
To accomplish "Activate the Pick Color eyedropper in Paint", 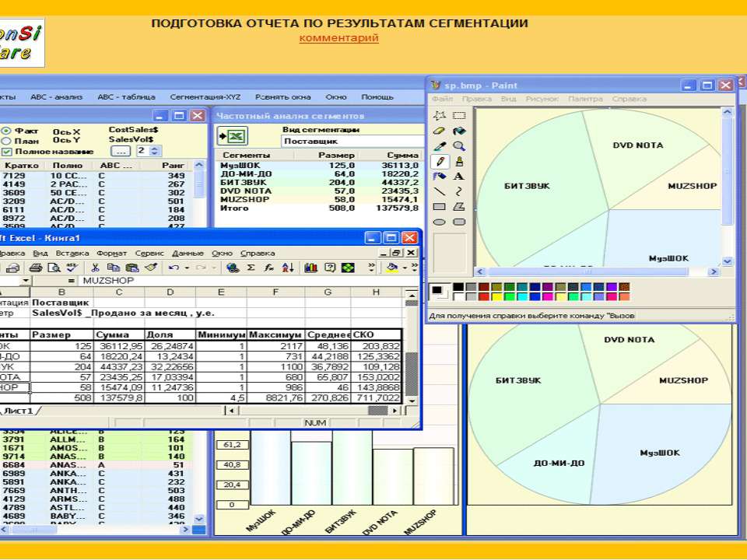I will [x=439, y=146].
